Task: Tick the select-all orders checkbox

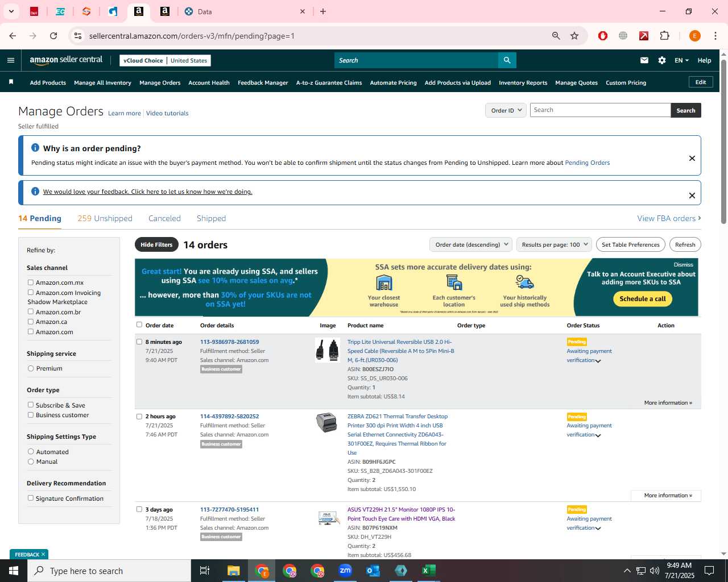Action: coord(139,325)
